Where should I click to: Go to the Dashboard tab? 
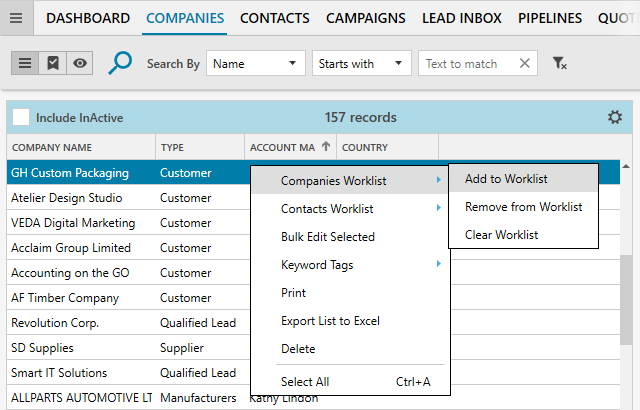[88, 18]
